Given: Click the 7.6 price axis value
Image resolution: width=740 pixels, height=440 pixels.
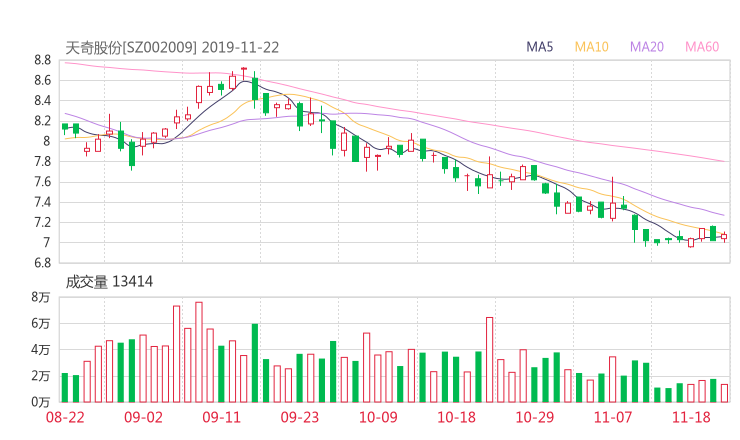Looking at the screenshot, I should pos(42,182).
